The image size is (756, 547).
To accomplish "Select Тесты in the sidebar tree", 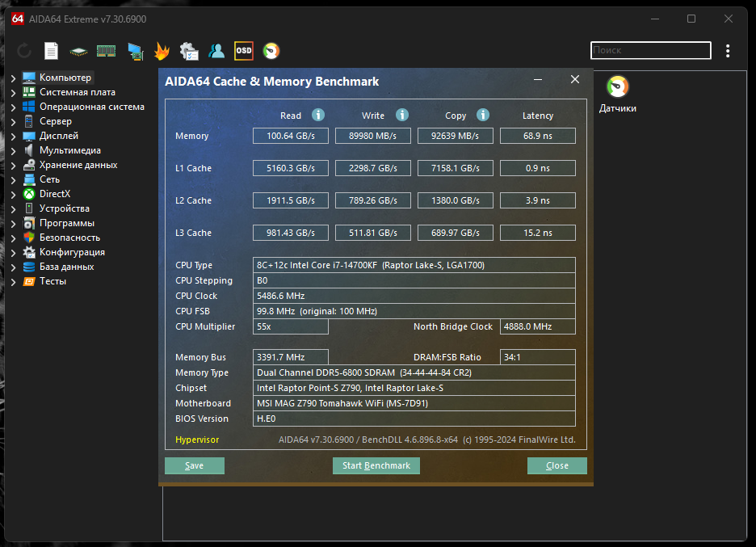I will click(52, 281).
